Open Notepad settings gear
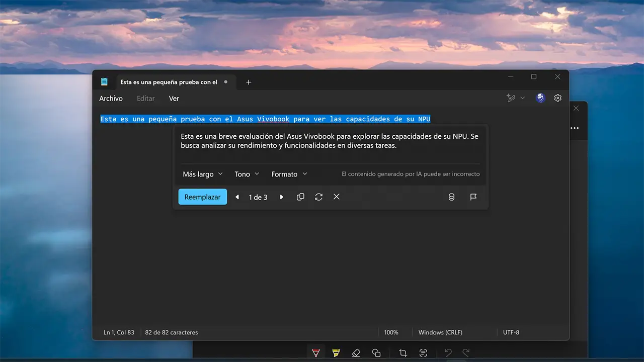Screen dimensions: 644x362 [557, 98]
